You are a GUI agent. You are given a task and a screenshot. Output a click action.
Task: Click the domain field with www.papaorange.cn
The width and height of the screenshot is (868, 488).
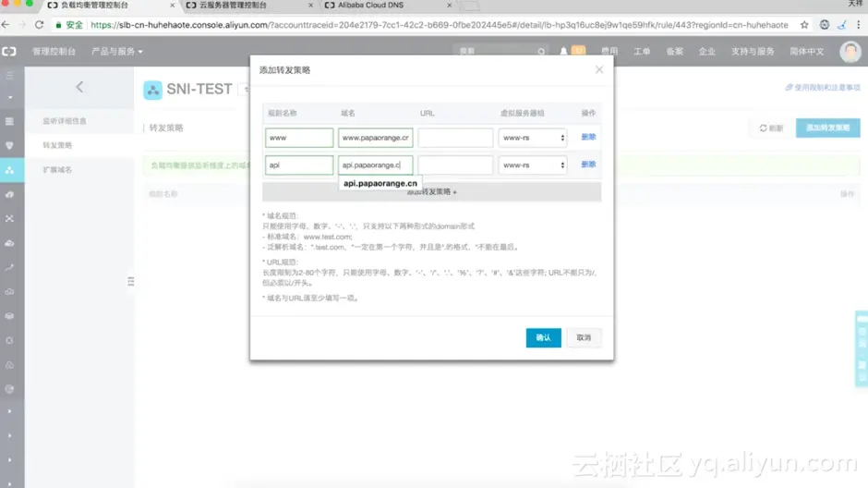click(375, 138)
